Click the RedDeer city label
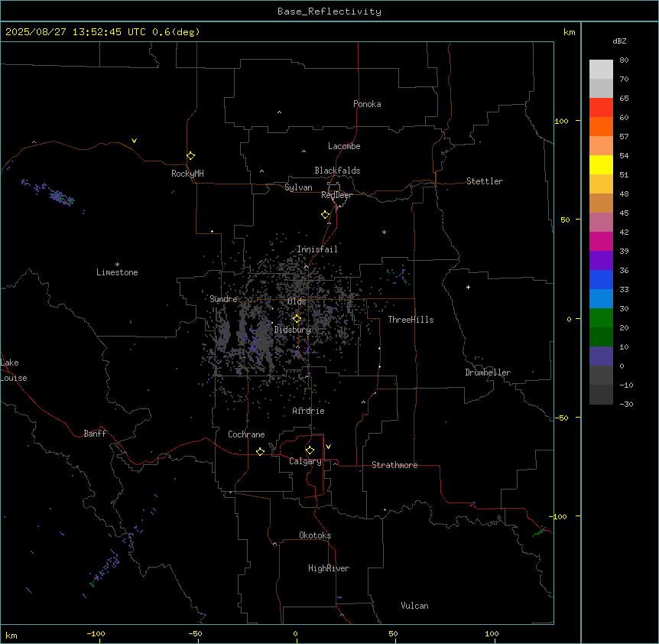 336,195
